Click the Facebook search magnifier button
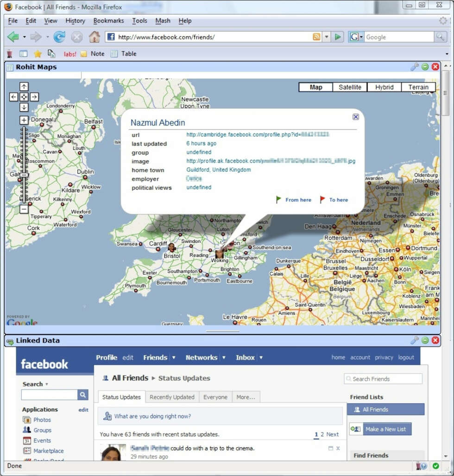Screen dimensions: 454x476 coord(82,394)
